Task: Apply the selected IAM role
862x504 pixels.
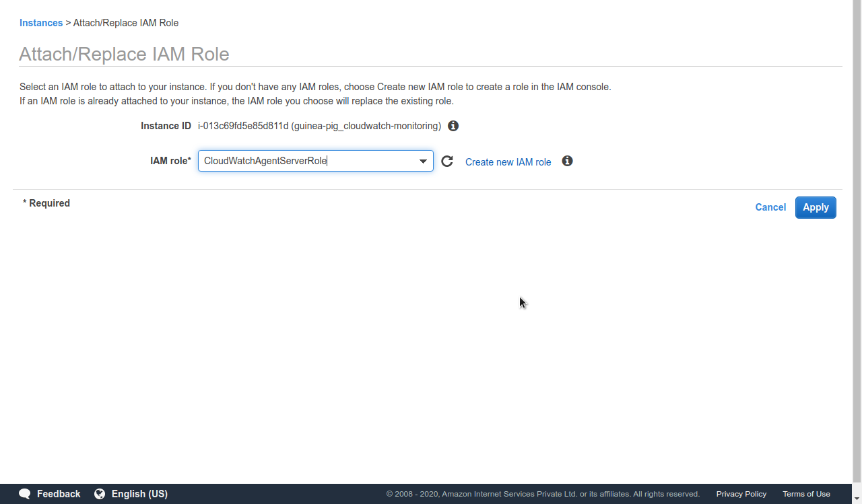Action: point(816,207)
